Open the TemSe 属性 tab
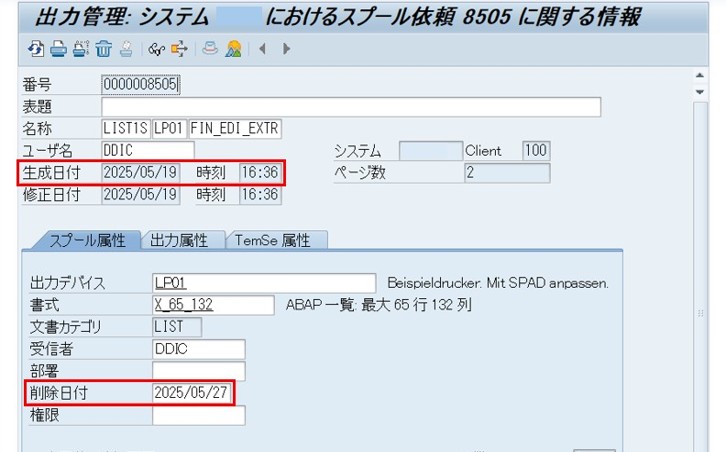Viewport: 726px width, 452px height. [272, 240]
